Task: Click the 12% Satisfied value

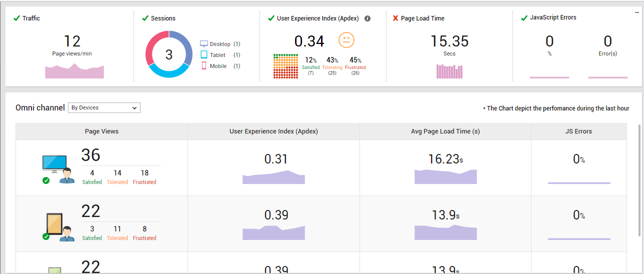Action: click(310, 60)
